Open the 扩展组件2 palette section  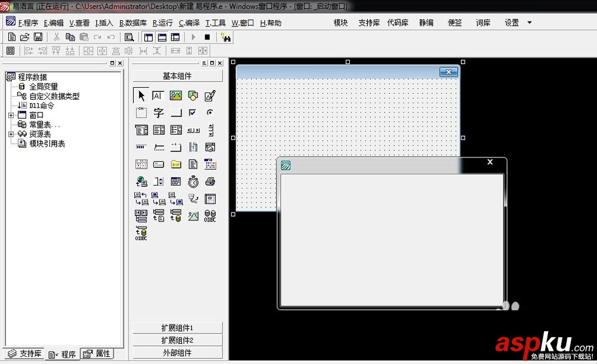(x=177, y=340)
